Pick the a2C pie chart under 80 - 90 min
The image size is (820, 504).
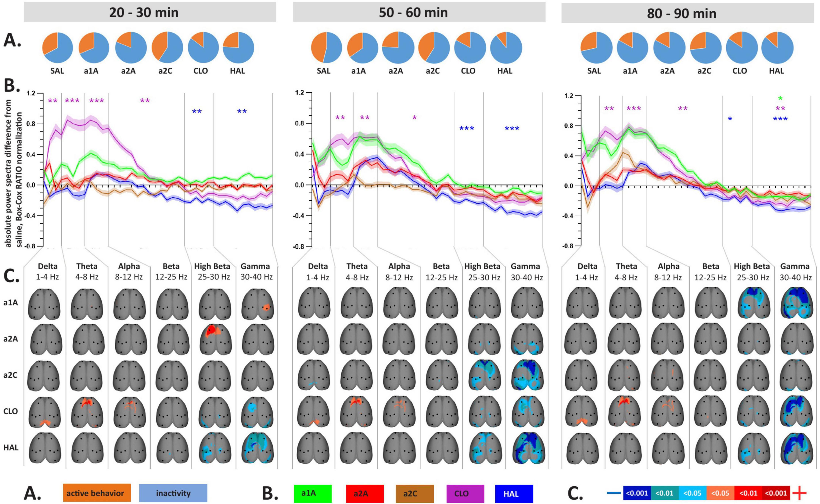pos(706,48)
